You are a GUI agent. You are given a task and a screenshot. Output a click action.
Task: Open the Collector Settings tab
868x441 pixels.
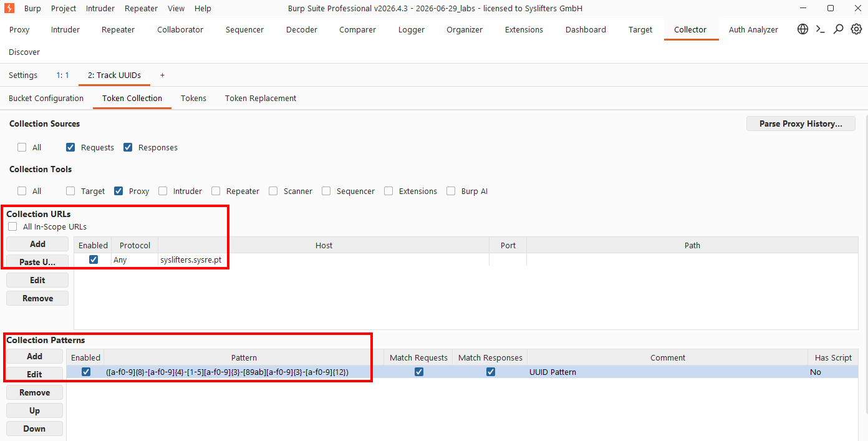click(x=23, y=75)
